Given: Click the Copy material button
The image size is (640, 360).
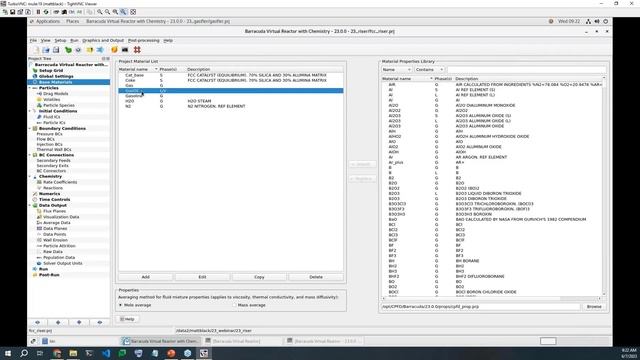Looking at the screenshot, I should [x=259, y=277].
